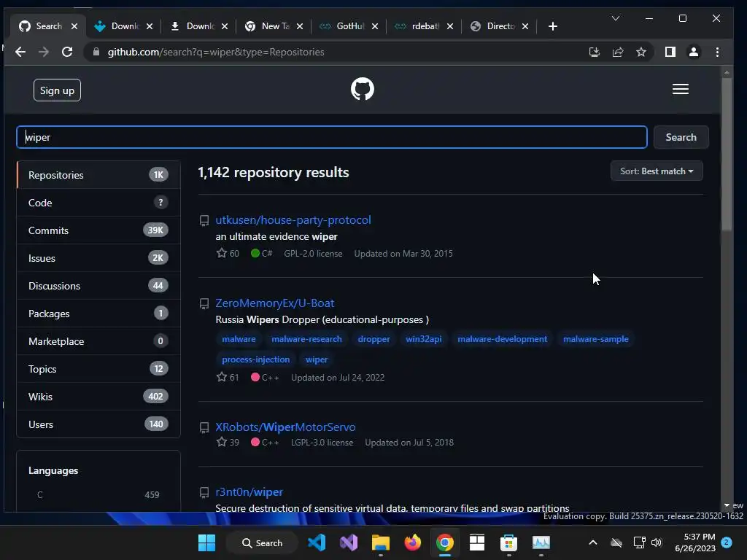
Task: Select Discussions filter in sidebar
Action: [98, 286]
